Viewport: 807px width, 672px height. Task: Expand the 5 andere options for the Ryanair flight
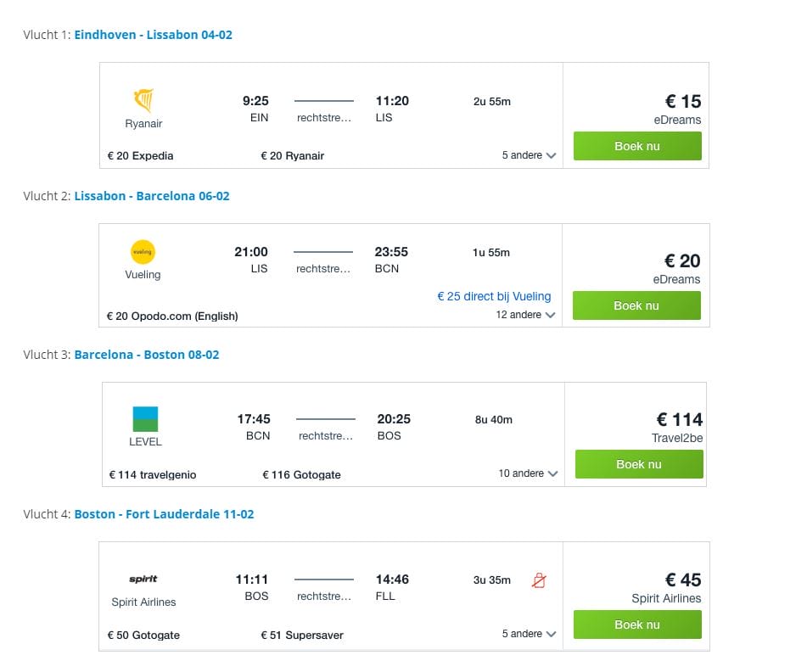pos(529,155)
